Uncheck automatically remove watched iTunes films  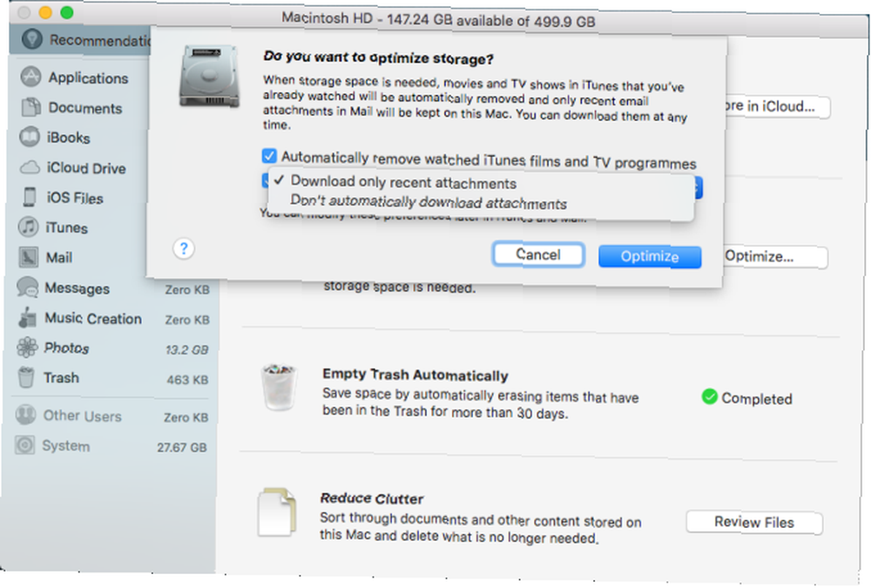[x=269, y=156]
